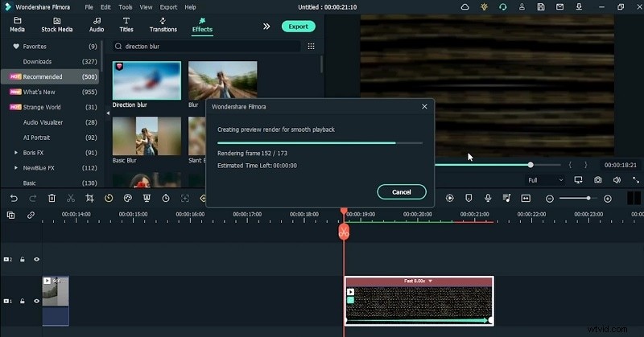Select the Direction blur effect thumbnail
The width and height of the screenshot is (644, 337).
[x=147, y=80]
